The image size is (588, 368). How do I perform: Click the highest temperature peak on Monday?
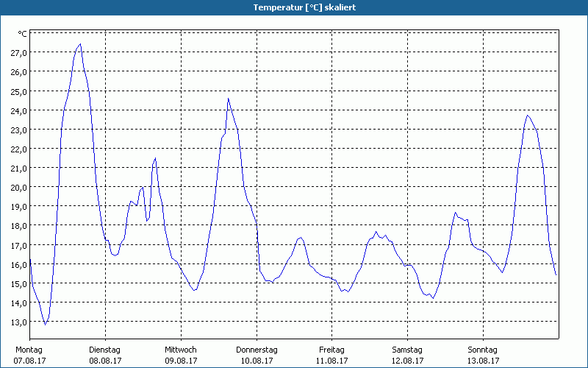point(80,44)
